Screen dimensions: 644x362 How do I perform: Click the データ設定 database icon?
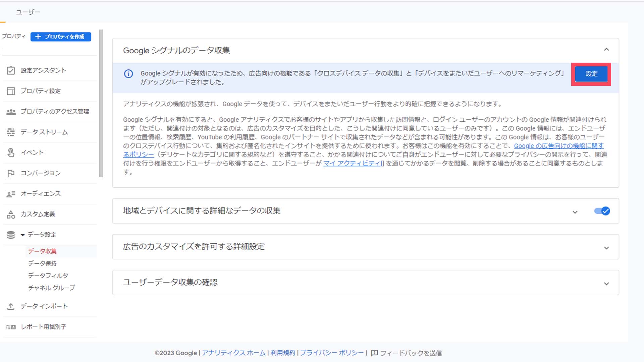11,235
